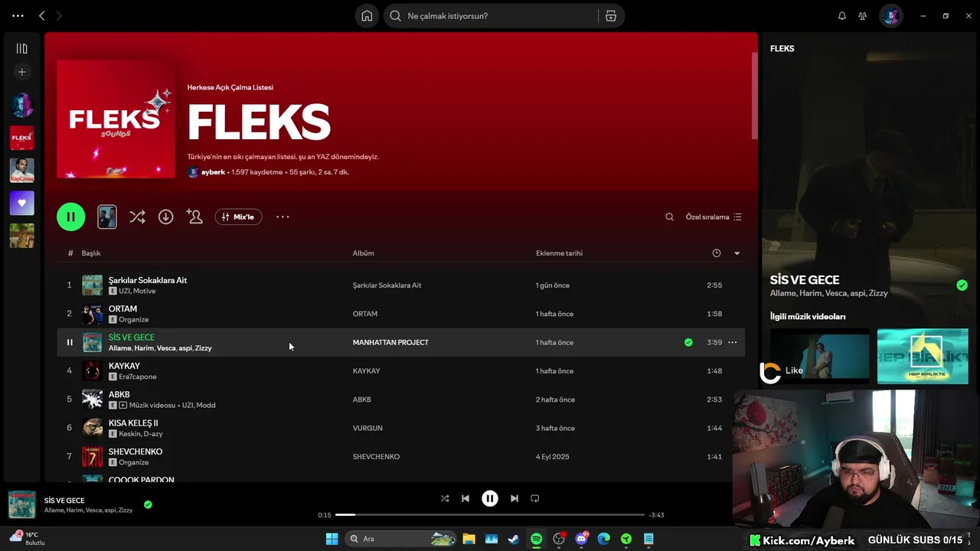This screenshot has height=551, width=980.
Task: Open Özel sıralama sort dropdown
Action: pos(714,217)
